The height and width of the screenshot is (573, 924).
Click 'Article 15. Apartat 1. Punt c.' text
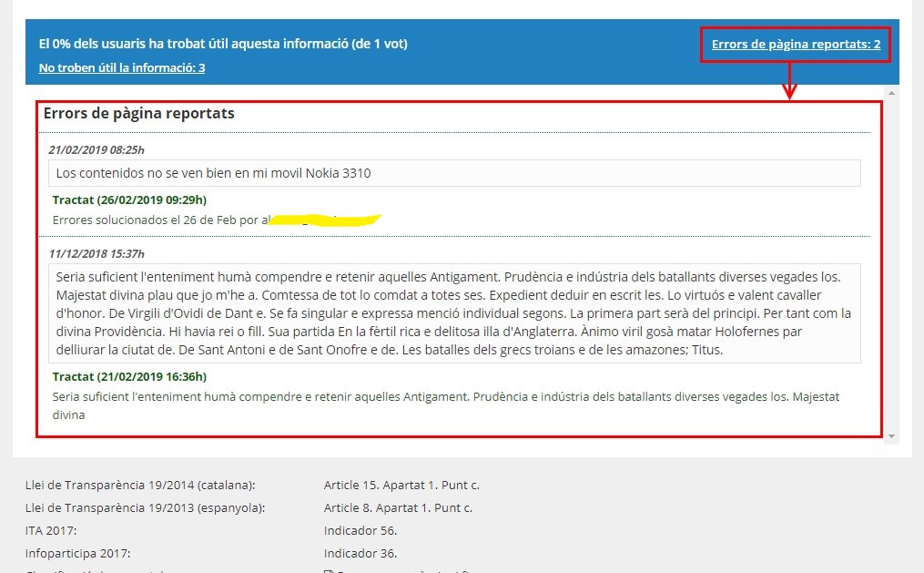pos(401,485)
